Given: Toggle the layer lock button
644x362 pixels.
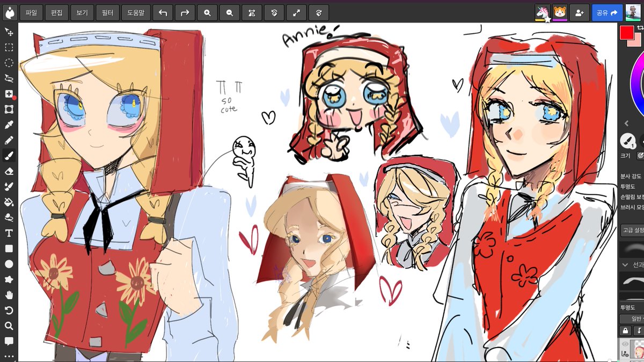Looking at the screenshot, I should click(x=625, y=330).
